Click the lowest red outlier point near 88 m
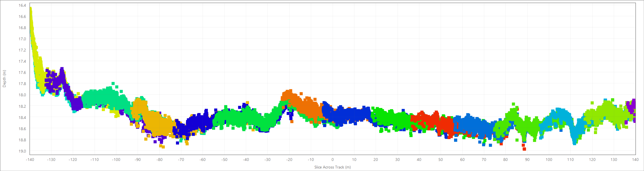This screenshot has height=171, width=644. (524, 149)
